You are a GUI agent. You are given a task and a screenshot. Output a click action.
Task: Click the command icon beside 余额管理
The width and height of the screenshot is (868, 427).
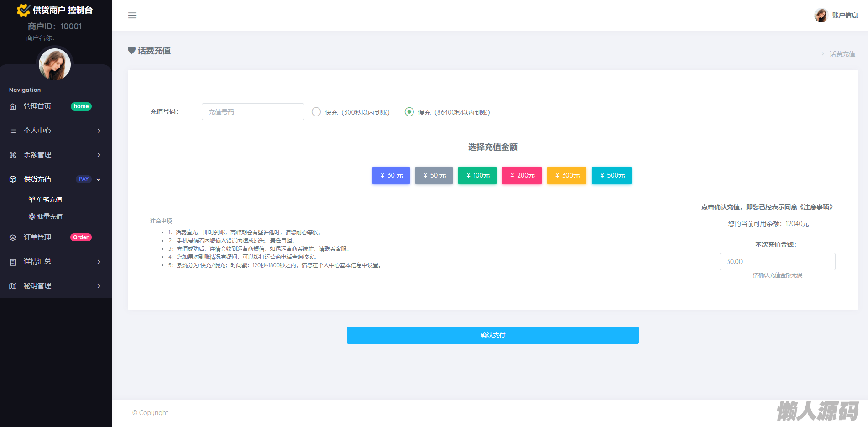tap(13, 155)
